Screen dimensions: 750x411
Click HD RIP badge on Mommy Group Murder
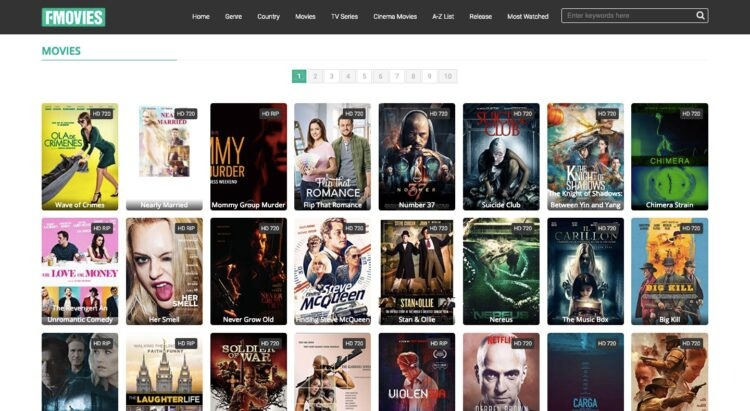pos(270,113)
